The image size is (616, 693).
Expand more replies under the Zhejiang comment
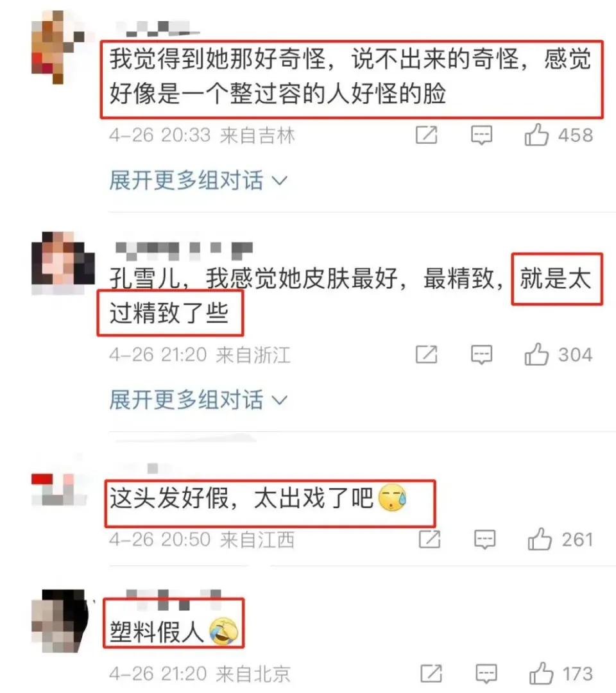tap(198, 400)
